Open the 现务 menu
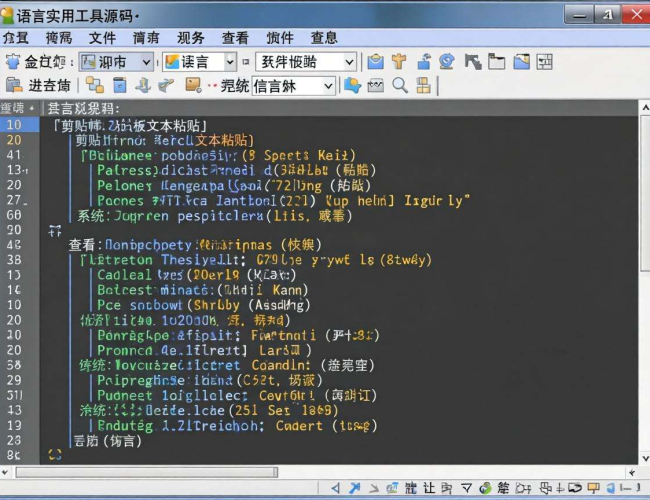Viewport: 650px width, 500px height. pyautogui.click(x=191, y=38)
